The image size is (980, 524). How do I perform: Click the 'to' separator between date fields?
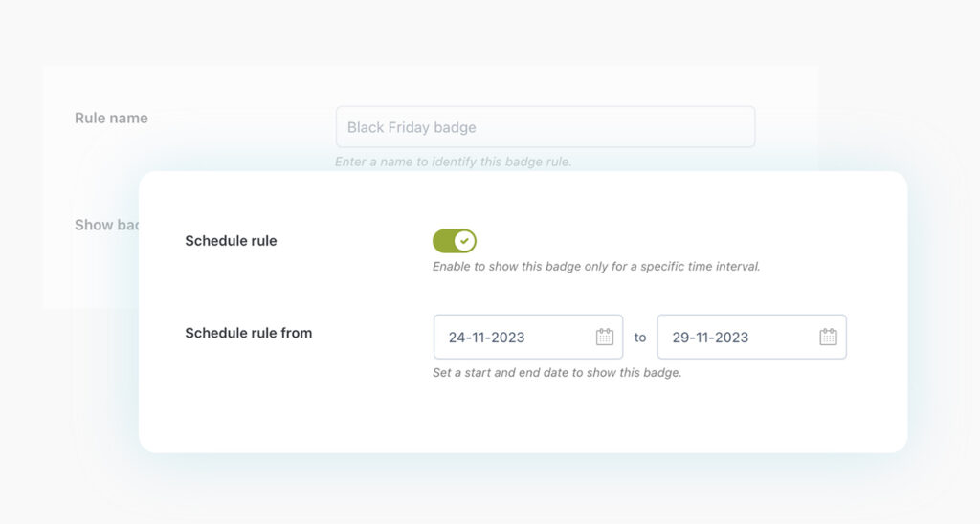[x=640, y=338]
